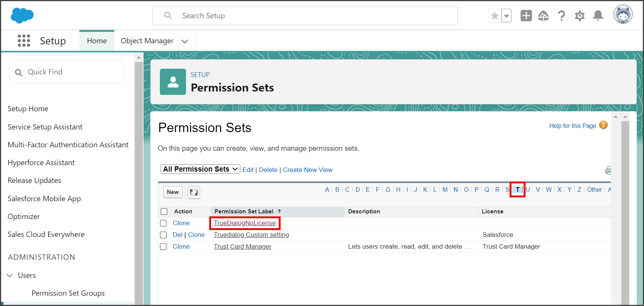Click the Salesforce cloud logo
Screen dimensions: 644x306
(22, 16)
